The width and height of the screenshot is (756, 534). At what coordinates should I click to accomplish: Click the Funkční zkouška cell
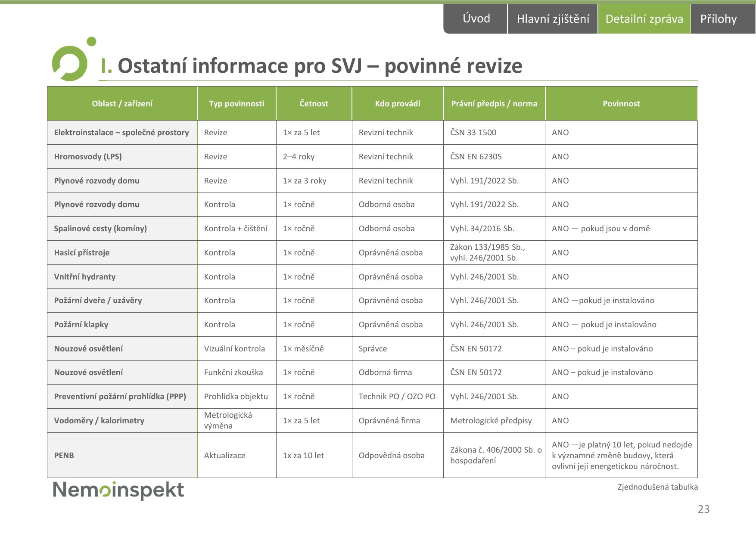click(236, 373)
